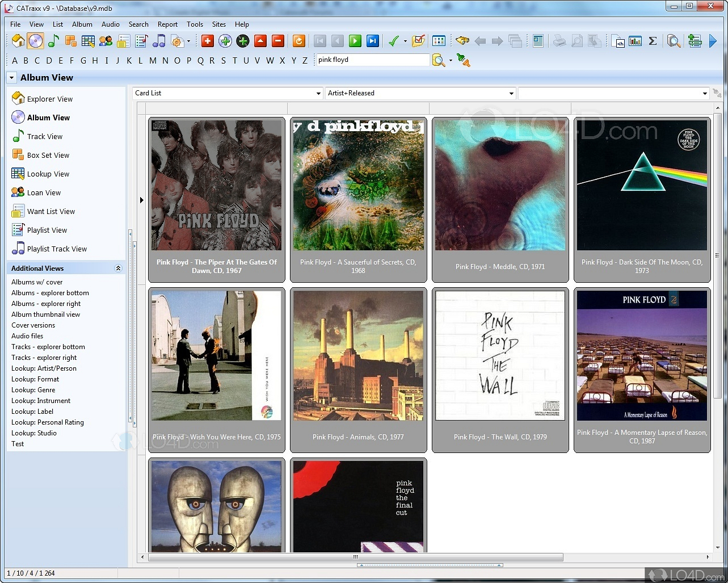Image resolution: width=728 pixels, height=583 pixels.
Task: Click the sigma statistics icon
Action: coord(653,41)
